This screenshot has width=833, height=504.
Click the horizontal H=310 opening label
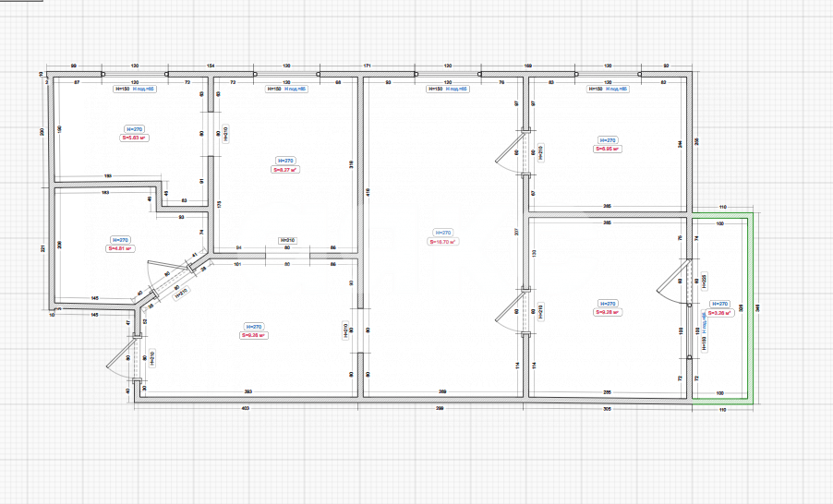click(x=286, y=240)
